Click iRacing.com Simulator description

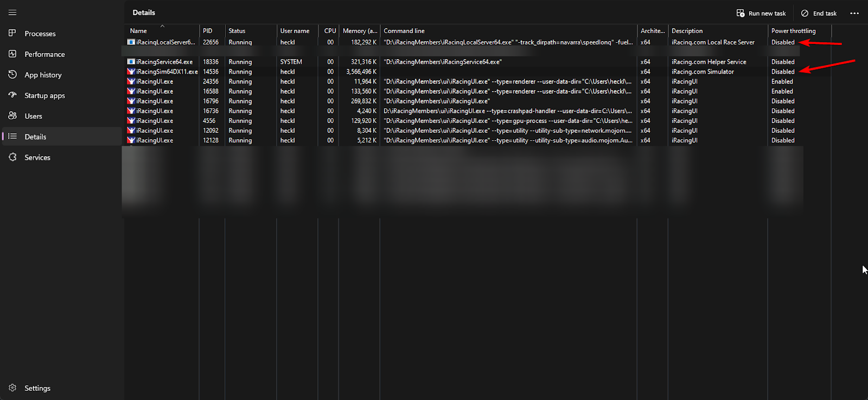[703, 72]
